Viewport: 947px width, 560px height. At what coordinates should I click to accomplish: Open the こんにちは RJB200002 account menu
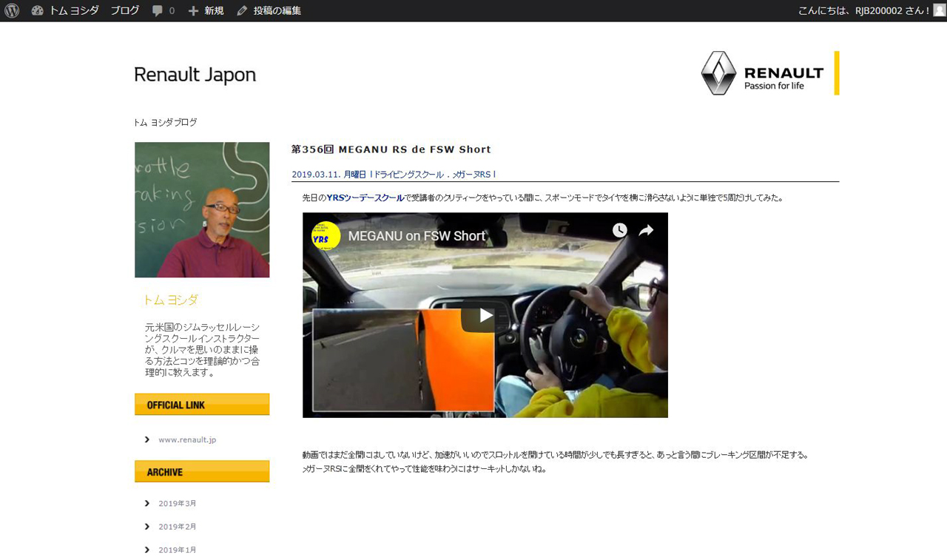pyautogui.click(x=863, y=10)
